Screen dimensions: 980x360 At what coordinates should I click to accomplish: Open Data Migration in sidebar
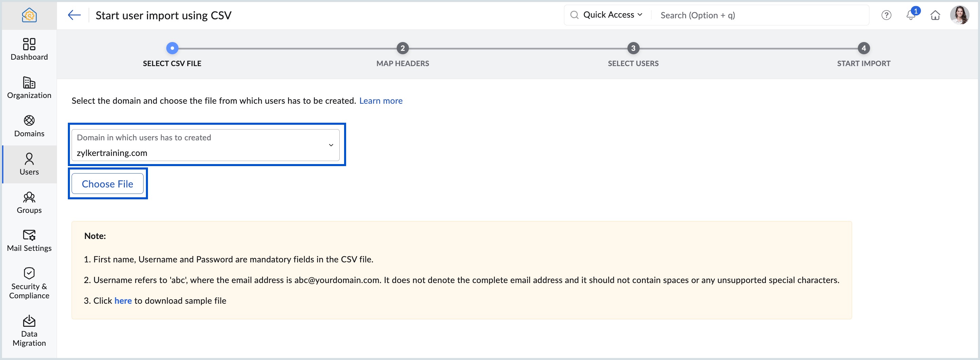(29, 331)
